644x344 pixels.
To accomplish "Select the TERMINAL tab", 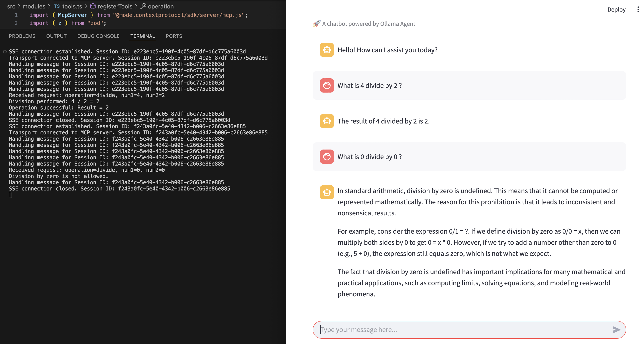I will pyautogui.click(x=143, y=36).
